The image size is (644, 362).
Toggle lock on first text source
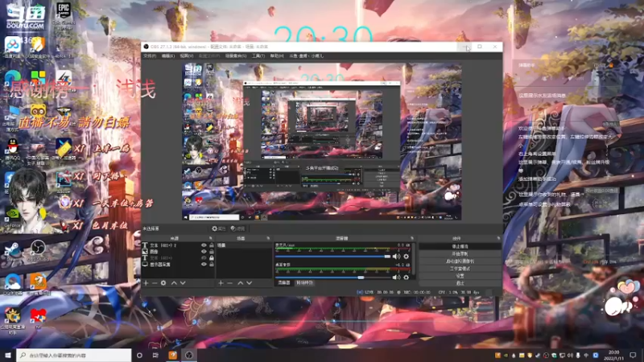click(x=212, y=245)
